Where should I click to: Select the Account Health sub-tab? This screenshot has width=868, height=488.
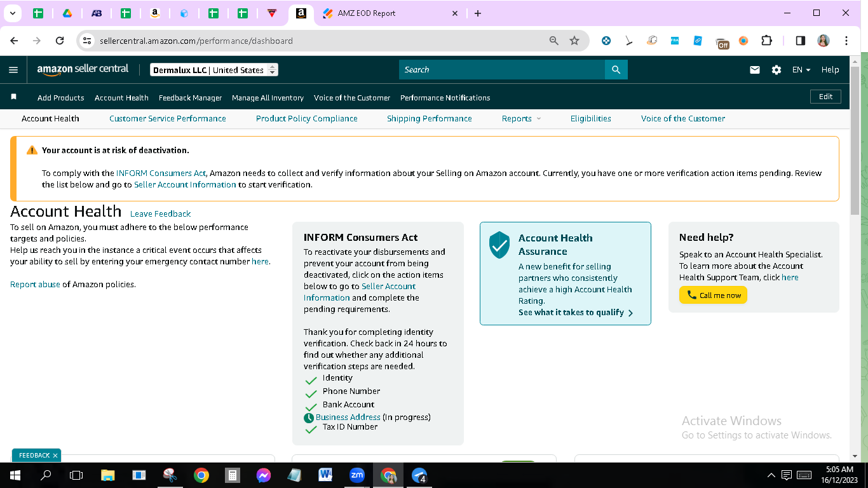coord(50,118)
